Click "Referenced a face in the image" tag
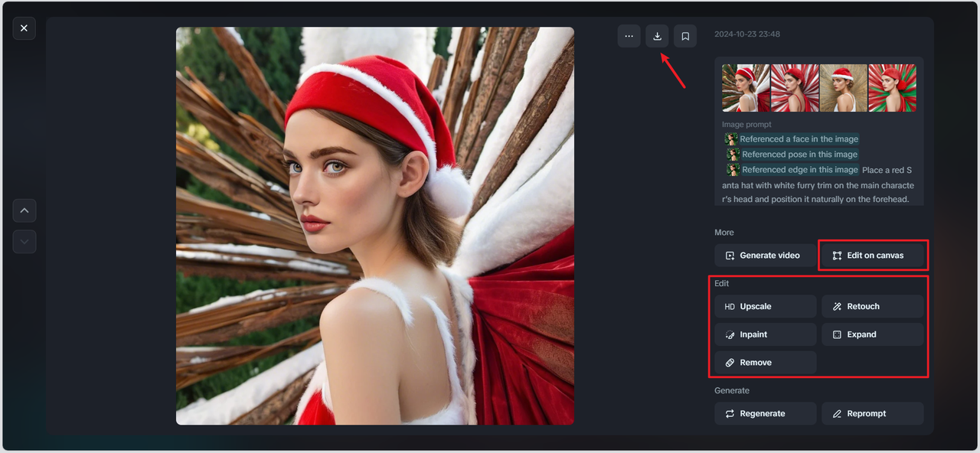Screen dimensions: 980x453 792,139
